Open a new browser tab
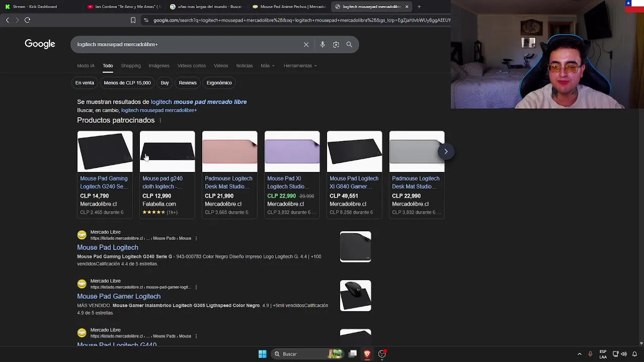This screenshot has height=362, width=644. tap(419, 7)
